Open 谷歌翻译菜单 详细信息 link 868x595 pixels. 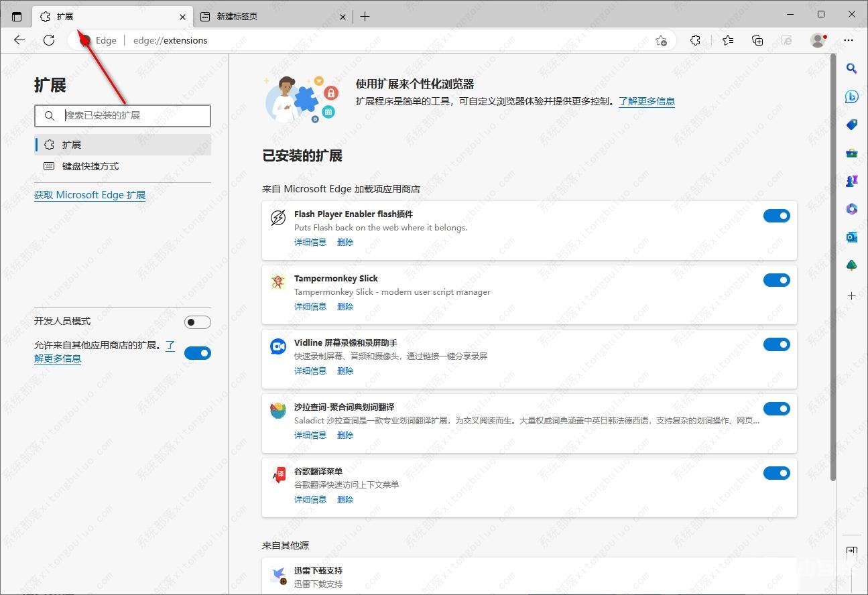(x=310, y=500)
